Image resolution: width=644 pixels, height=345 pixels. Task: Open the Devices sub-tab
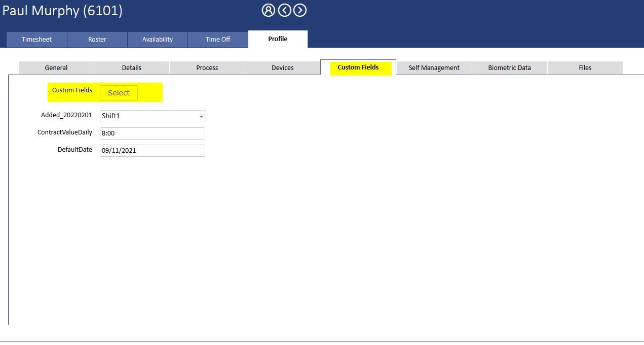pyautogui.click(x=282, y=68)
